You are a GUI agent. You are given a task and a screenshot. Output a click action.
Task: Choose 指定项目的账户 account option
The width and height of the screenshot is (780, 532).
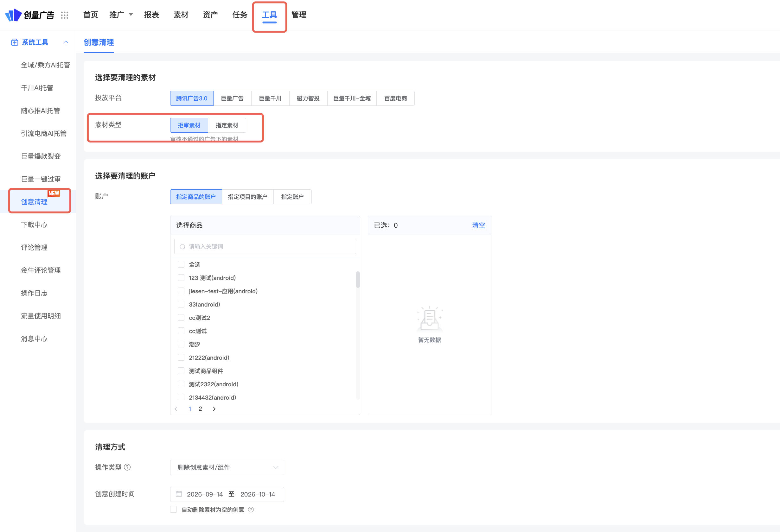pyautogui.click(x=248, y=197)
